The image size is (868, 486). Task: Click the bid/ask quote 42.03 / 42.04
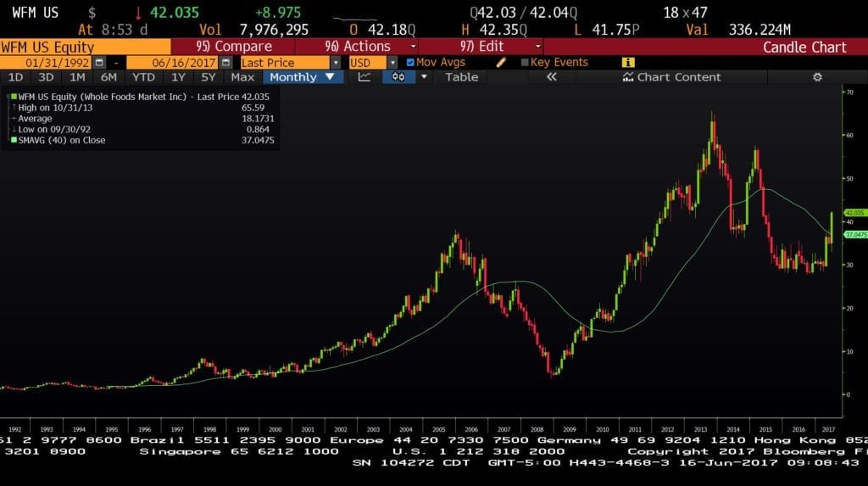523,13
